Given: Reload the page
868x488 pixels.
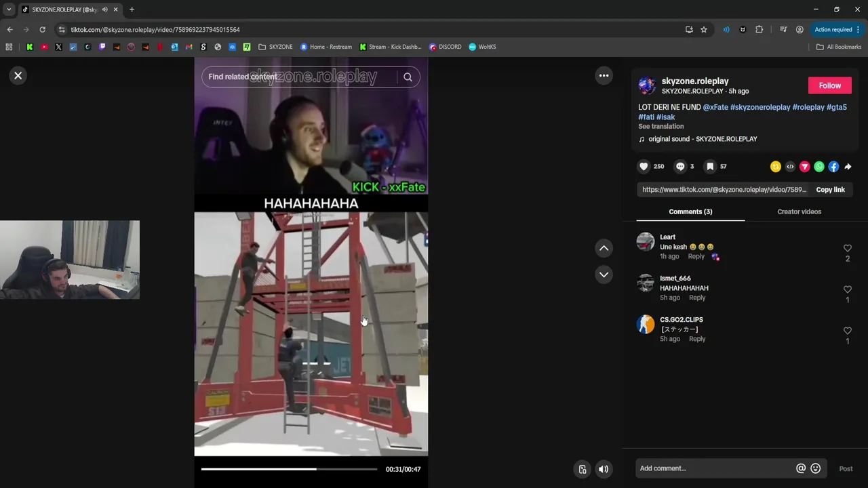Looking at the screenshot, I should click(x=42, y=30).
